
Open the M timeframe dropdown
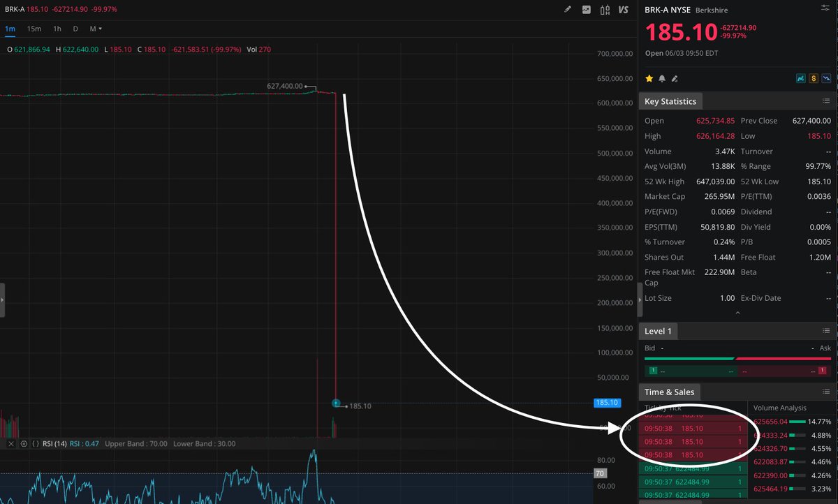[x=96, y=29]
